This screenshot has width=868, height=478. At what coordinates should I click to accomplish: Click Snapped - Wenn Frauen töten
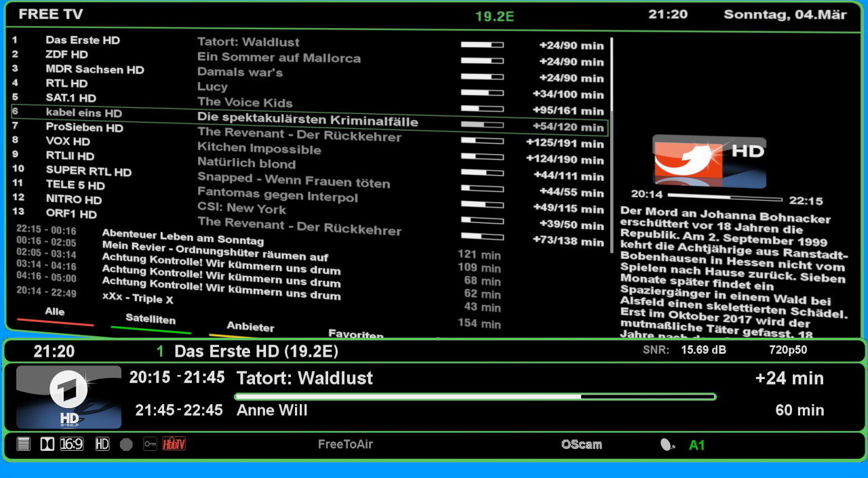click(294, 180)
